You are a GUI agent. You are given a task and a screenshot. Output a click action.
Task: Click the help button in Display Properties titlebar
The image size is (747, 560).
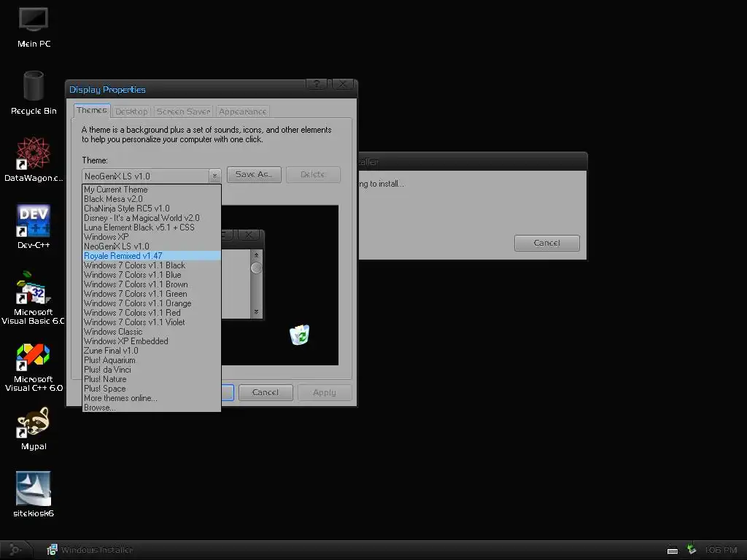[317, 85]
